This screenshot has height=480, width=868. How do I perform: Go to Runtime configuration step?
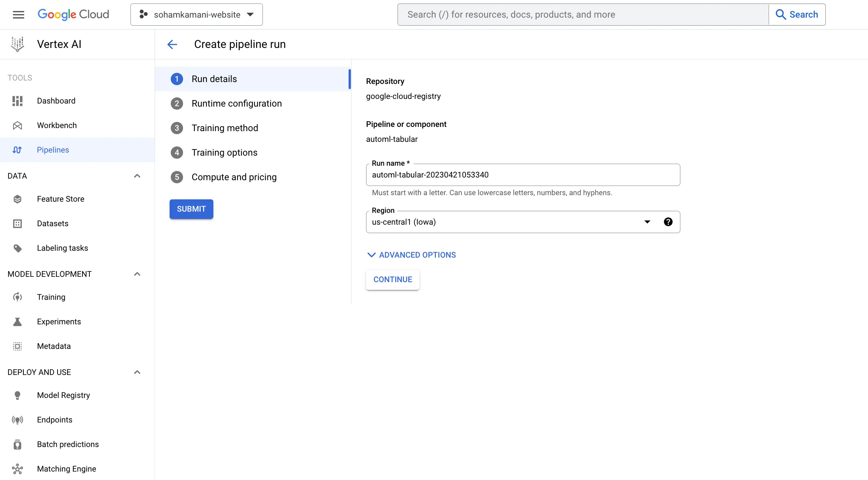[236, 104]
